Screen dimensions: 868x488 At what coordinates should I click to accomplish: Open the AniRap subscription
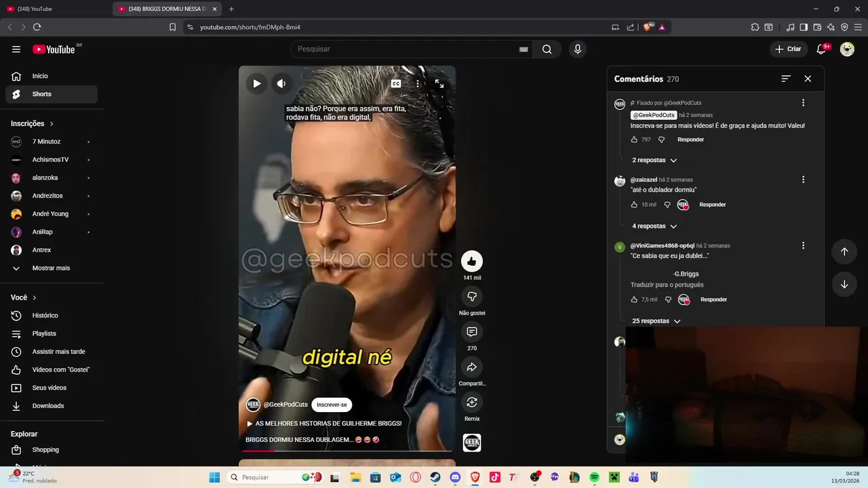[52, 232]
